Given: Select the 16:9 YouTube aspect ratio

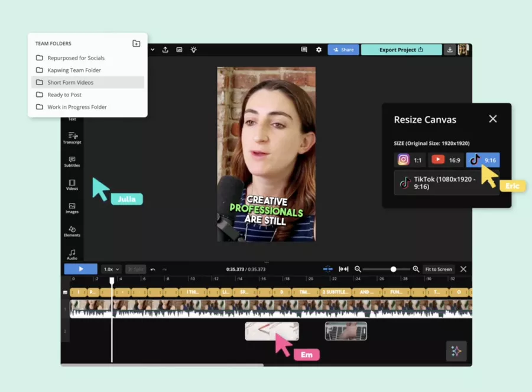Looking at the screenshot, I should pos(446,160).
